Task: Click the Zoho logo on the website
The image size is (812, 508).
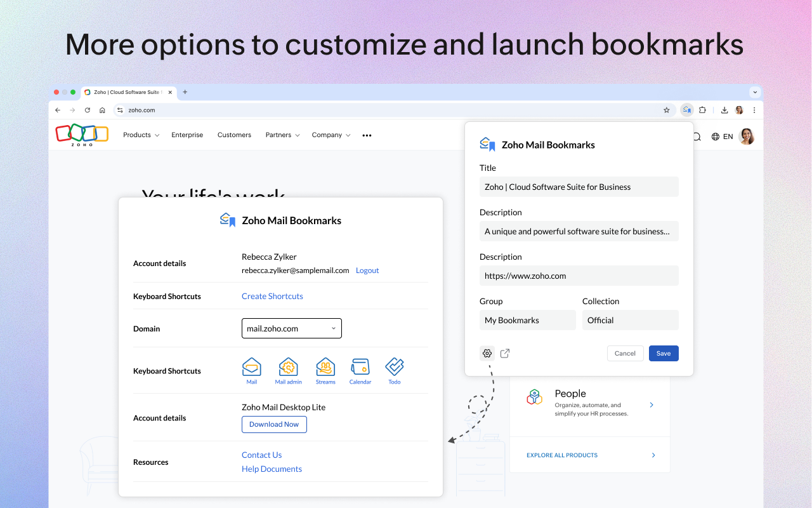Action: (81, 135)
